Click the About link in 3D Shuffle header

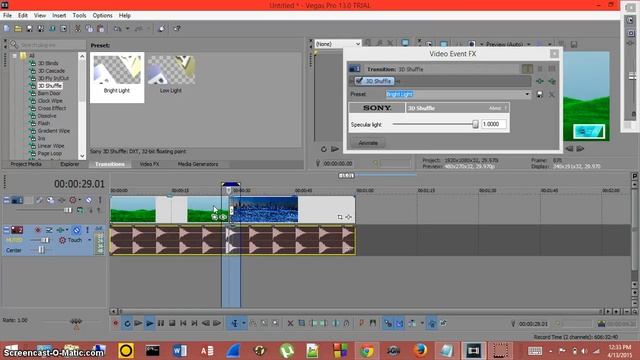(x=495, y=108)
